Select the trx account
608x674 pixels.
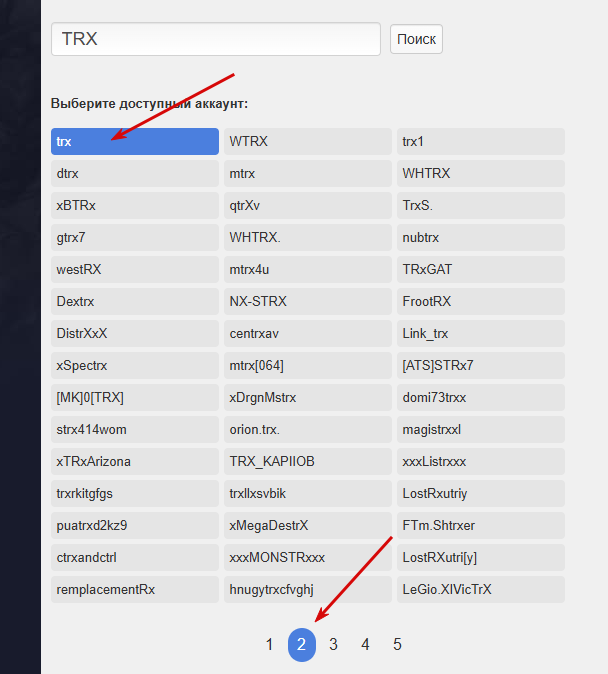(x=135, y=141)
